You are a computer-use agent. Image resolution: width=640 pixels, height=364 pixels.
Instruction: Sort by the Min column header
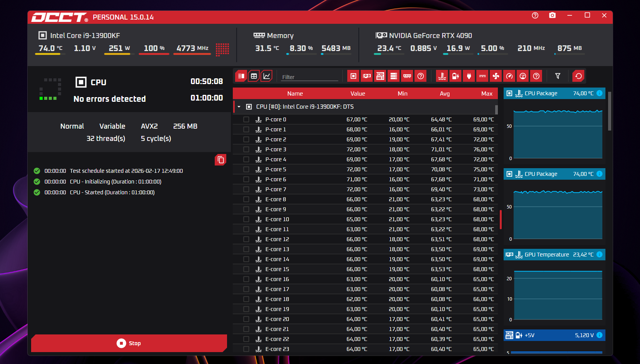pyautogui.click(x=403, y=94)
